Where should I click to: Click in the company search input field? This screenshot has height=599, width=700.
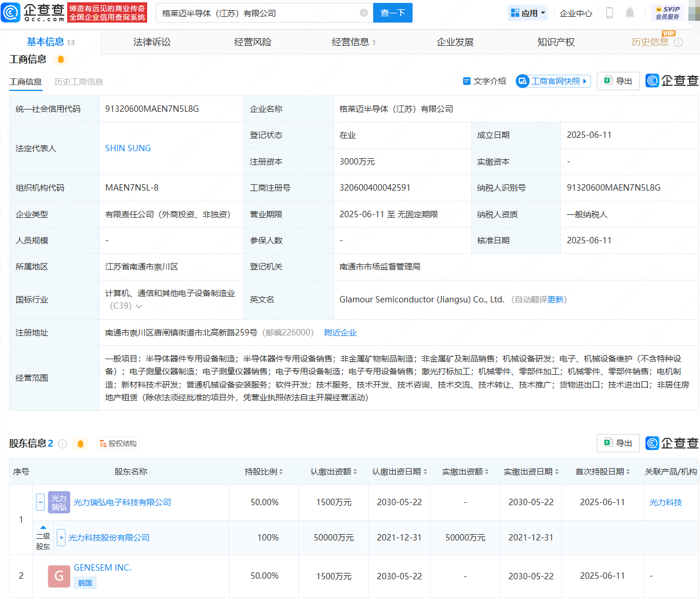(x=258, y=13)
